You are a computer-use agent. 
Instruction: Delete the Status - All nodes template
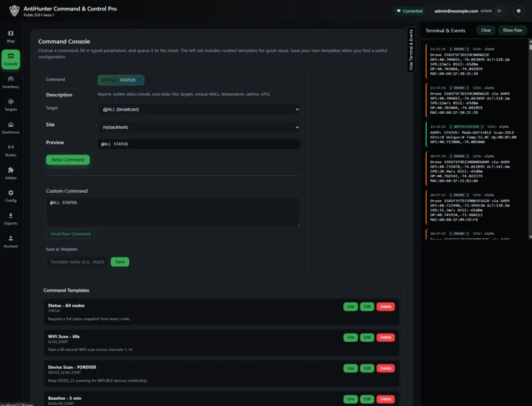[x=385, y=307]
